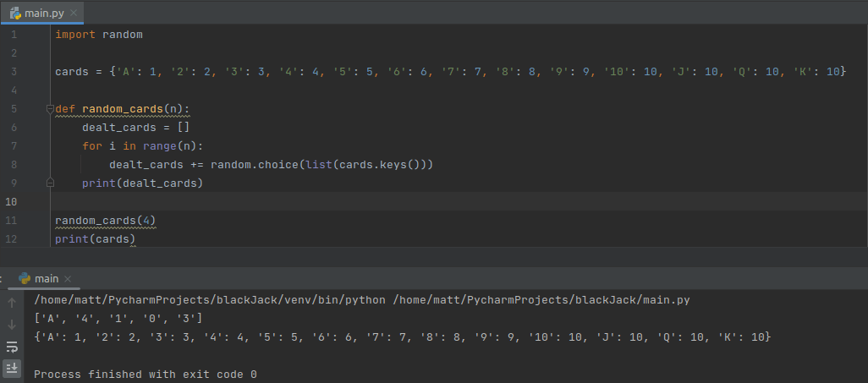The height and width of the screenshot is (383, 868).
Task: Click line number 3 in the gutter
Action: [14, 72]
